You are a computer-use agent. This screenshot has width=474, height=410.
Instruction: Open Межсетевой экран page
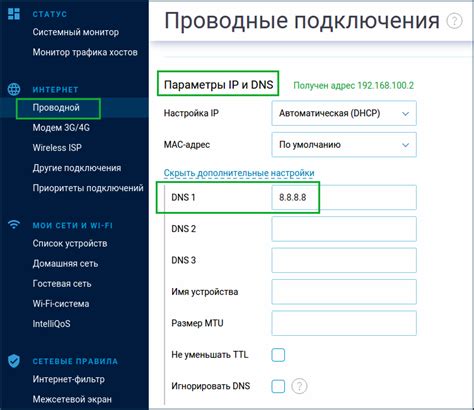(x=72, y=399)
